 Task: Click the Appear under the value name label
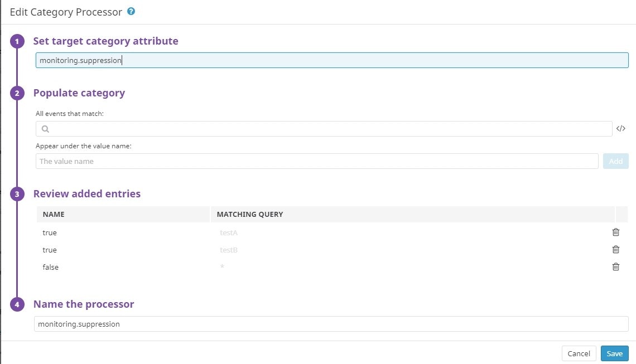[84, 146]
